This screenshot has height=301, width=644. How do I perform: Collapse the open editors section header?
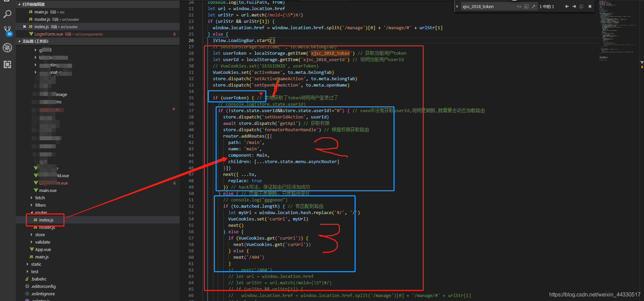coord(98,4)
